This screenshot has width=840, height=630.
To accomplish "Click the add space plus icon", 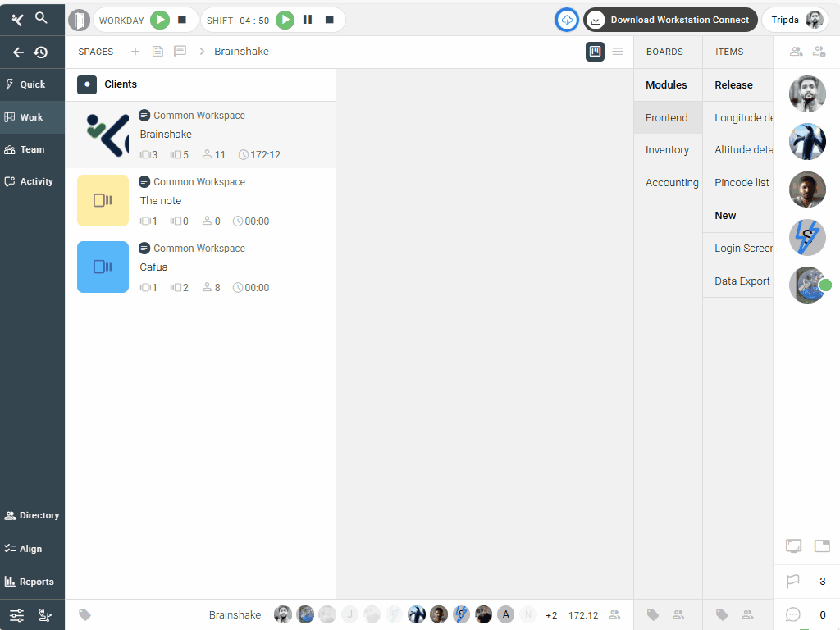I will [x=135, y=52].
